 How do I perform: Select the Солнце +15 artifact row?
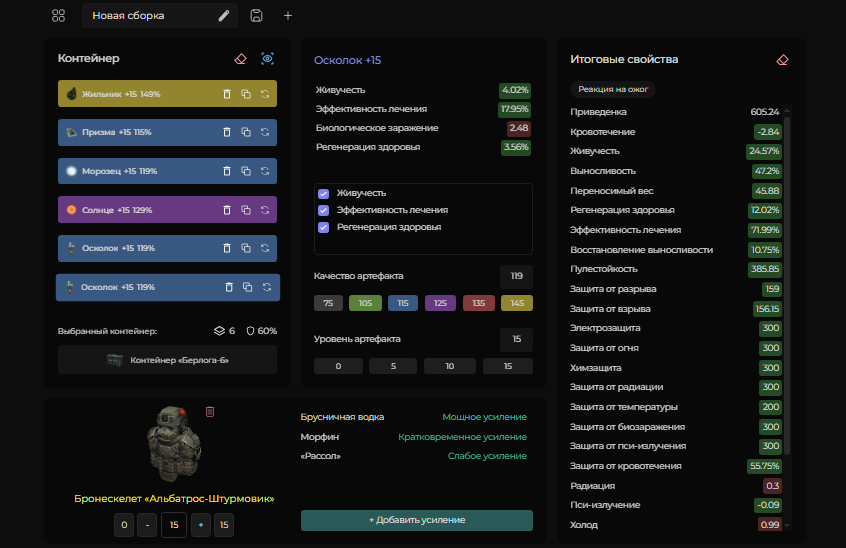click(167, 210)
